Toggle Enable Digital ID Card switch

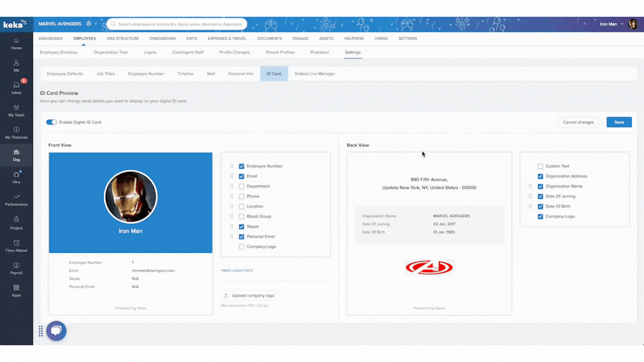click(51, 122)
